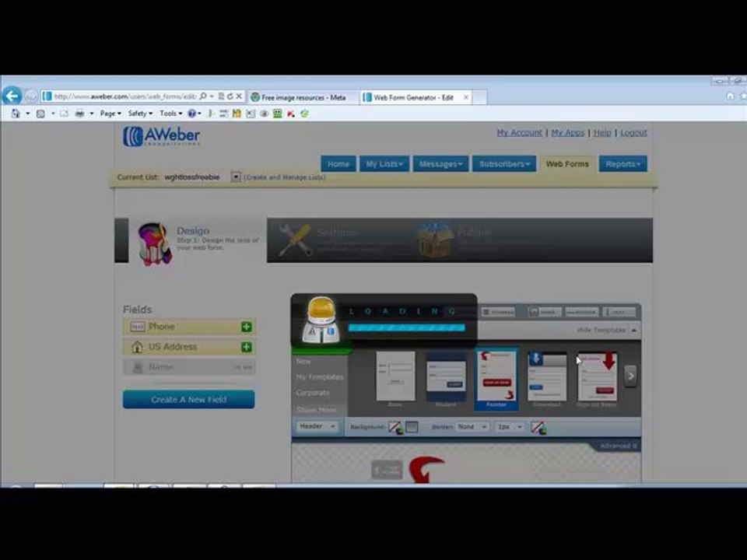
Task: Click the Design step label
Action: coord(193,230)
